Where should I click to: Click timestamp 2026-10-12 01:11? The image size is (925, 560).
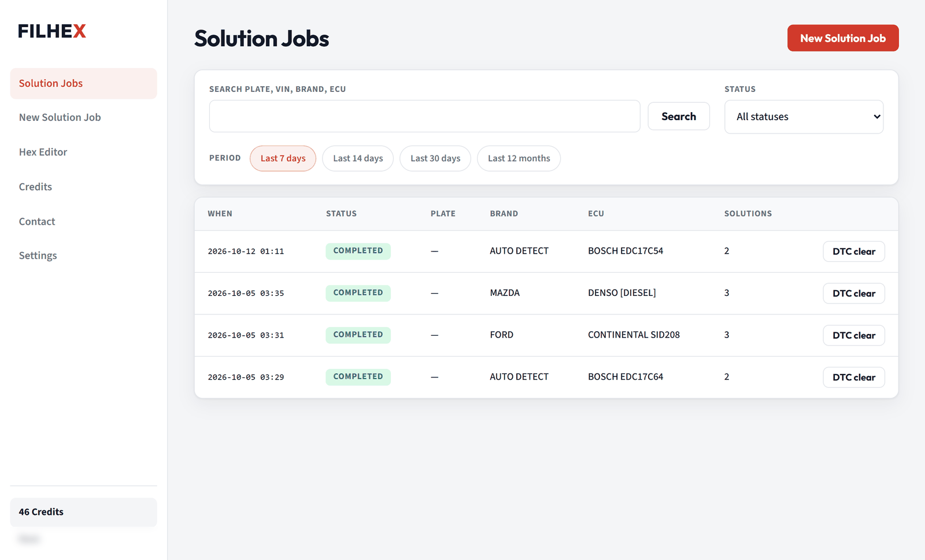pos(246,251)
